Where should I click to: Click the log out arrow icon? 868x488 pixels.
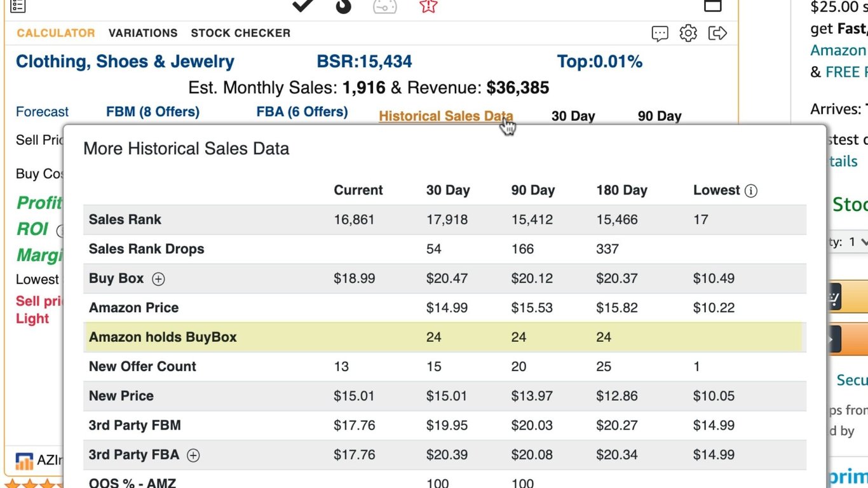coord(717,33)
